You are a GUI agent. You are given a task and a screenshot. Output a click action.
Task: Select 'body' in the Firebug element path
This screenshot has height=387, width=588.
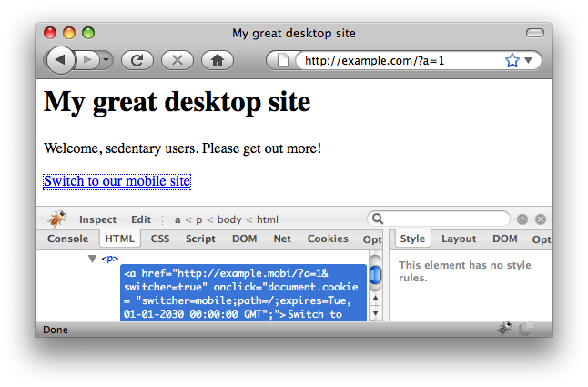[x=229, y=219]
